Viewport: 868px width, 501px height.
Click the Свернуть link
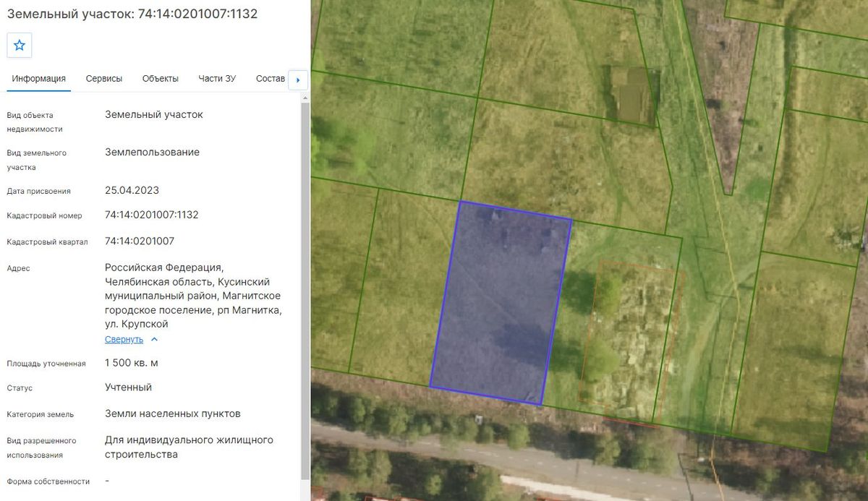pyautogui.click(x=124, y=339)
